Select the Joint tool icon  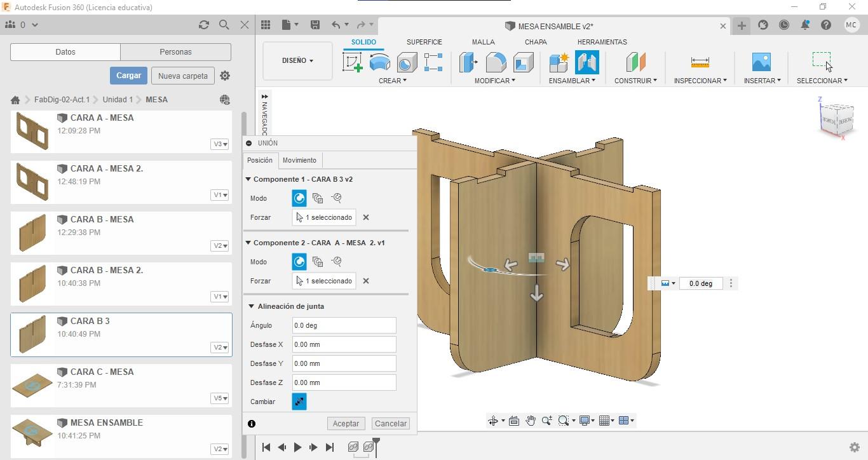coord(587,62)
